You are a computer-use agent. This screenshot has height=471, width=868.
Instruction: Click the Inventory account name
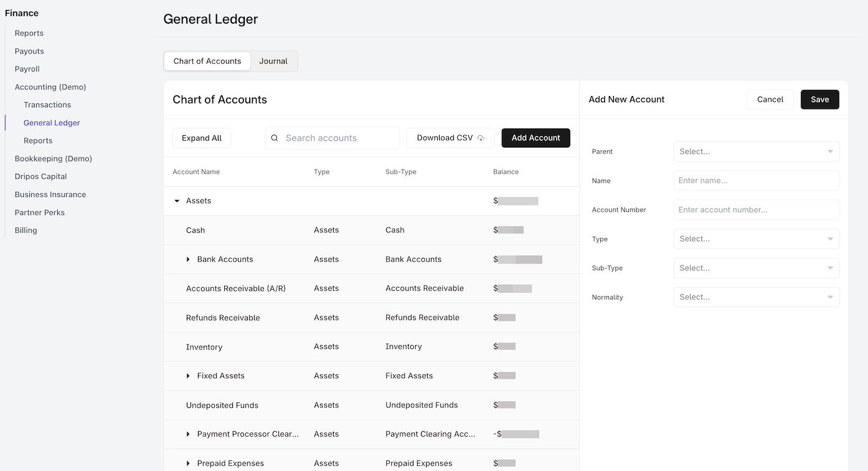pyautogui.click(x=204, y=347)
